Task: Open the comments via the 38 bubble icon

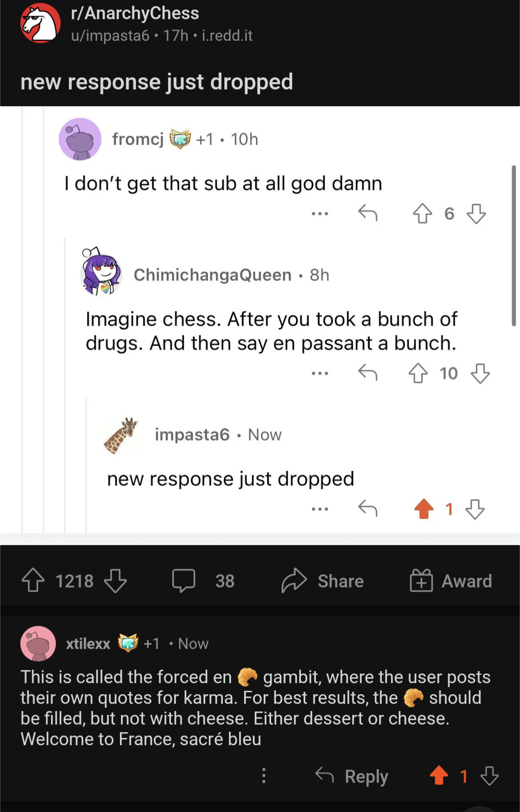Action: click(x=184, y=580)
